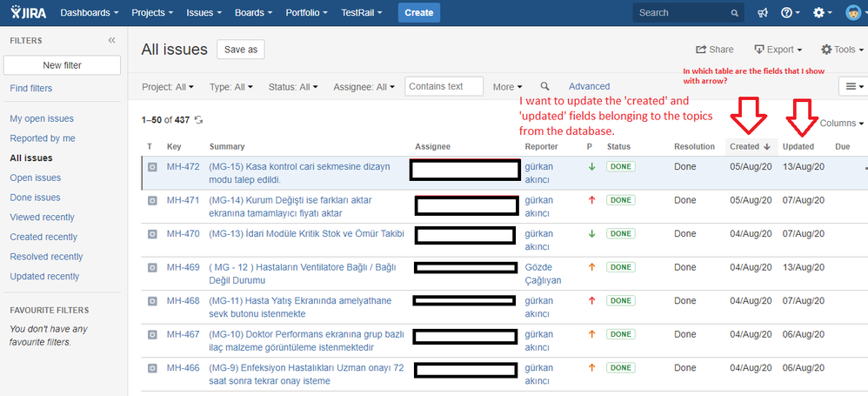Click the refresh results icon next to 437

click(x=199, y=119)
